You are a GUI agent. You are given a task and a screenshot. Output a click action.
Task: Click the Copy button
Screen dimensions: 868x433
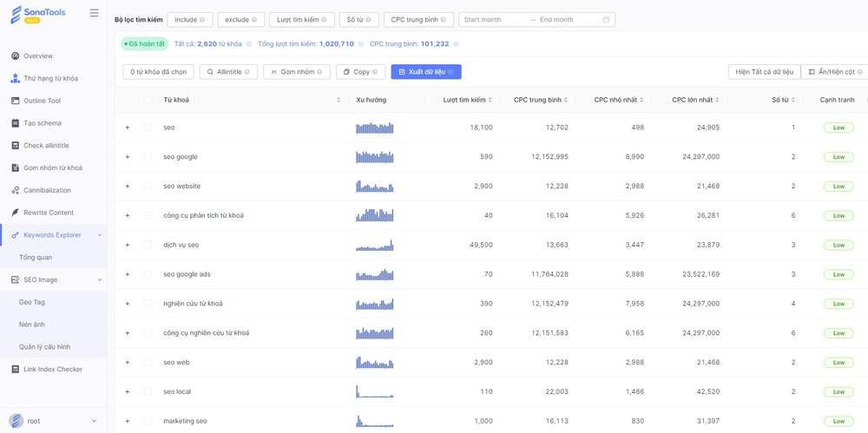tap(360, 72)
